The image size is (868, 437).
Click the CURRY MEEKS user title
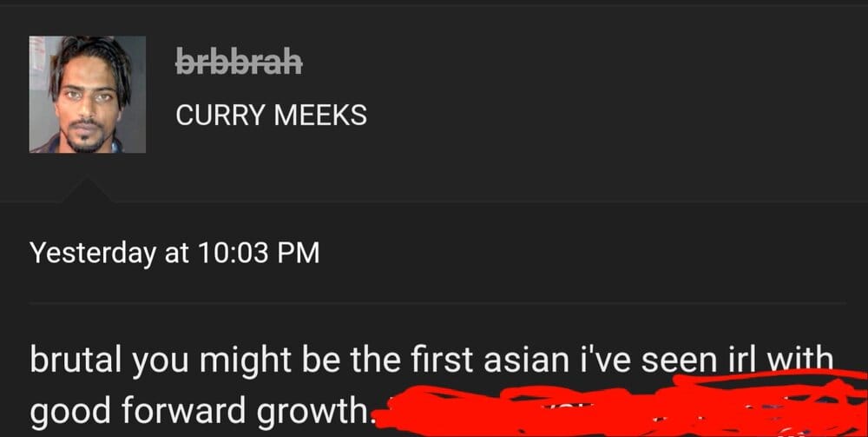(x=271, y=116)
